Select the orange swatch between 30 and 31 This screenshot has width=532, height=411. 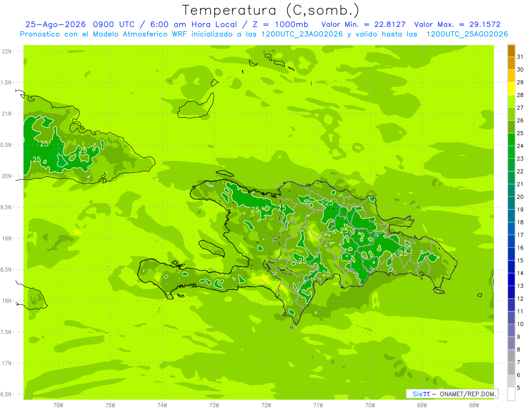click(x=511, y=63)
